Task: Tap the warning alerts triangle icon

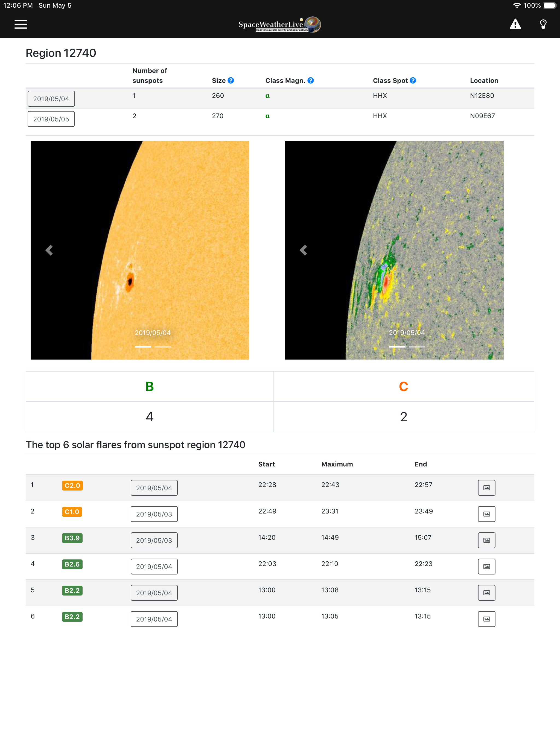Action: 515,24
